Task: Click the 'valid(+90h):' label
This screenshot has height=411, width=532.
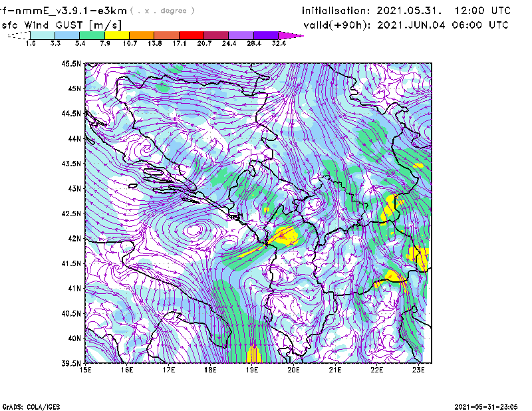Action: pos(337,25)
